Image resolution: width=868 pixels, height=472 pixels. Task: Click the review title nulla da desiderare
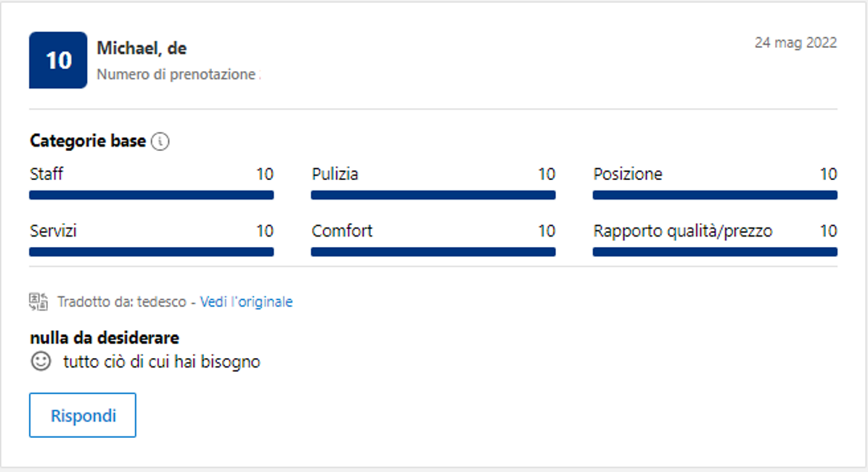tap(105, 338)
